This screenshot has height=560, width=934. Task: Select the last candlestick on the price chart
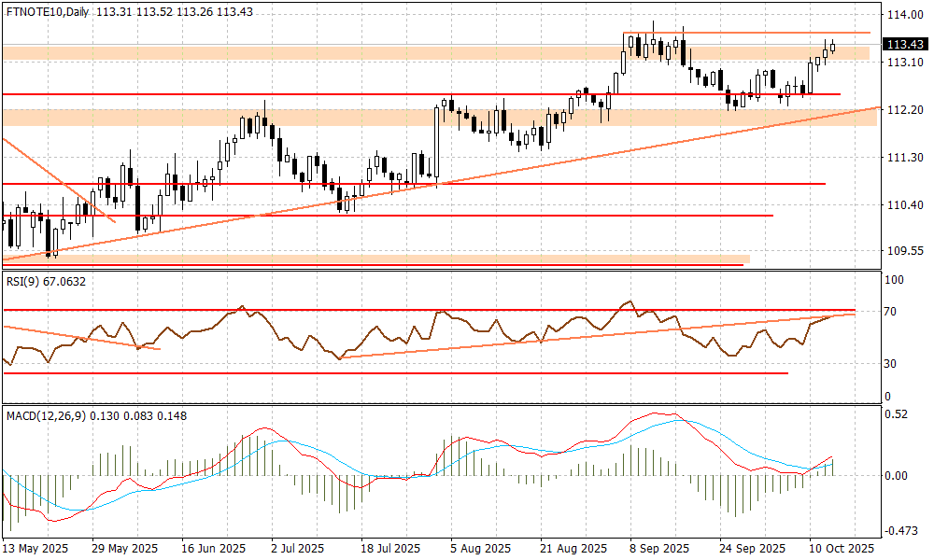click(x=832, y=47)
